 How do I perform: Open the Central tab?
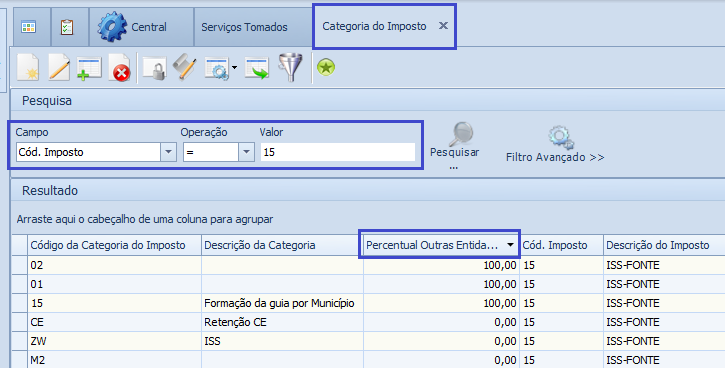(x=141, y=27)
